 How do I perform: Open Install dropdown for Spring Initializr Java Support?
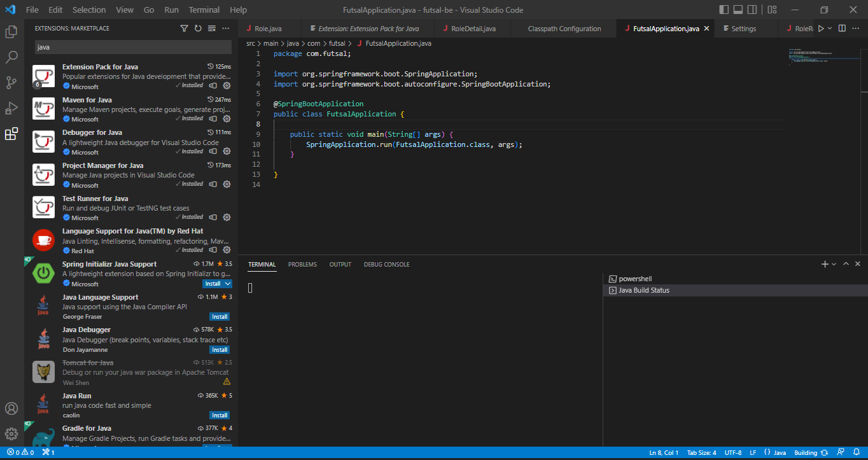pyautogui.click(x=228, y=284)
